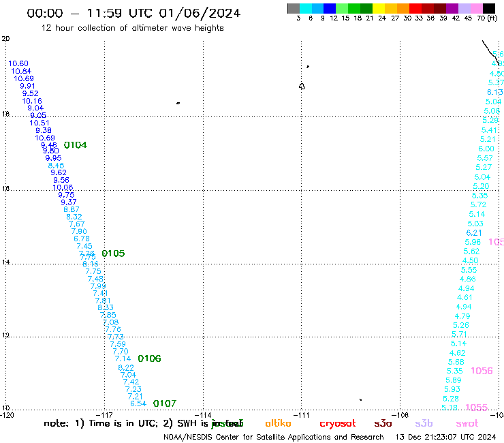
Task: Click the 'altika' satellite legend label
Action: coord(278,423)
